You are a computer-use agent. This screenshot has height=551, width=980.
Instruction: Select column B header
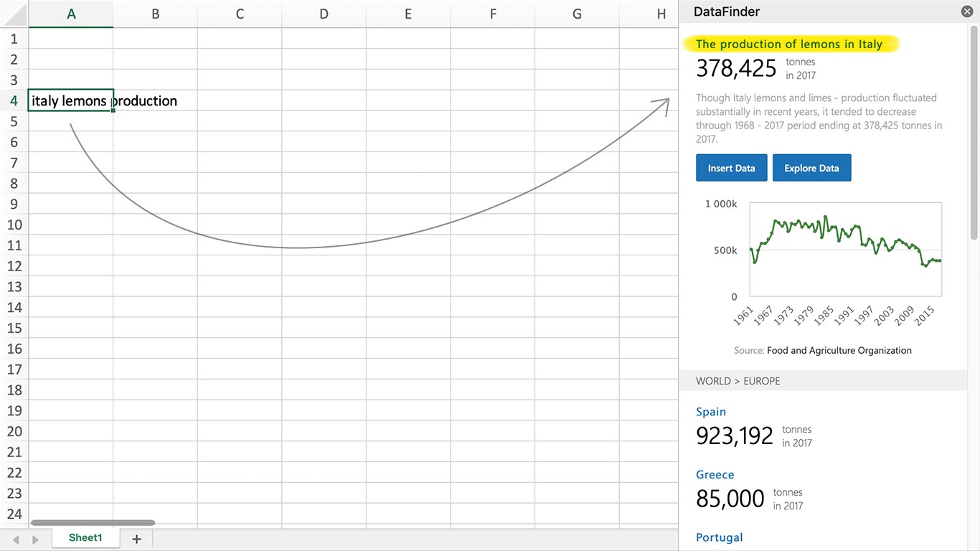pyautogui.click(x=155, y=14)
